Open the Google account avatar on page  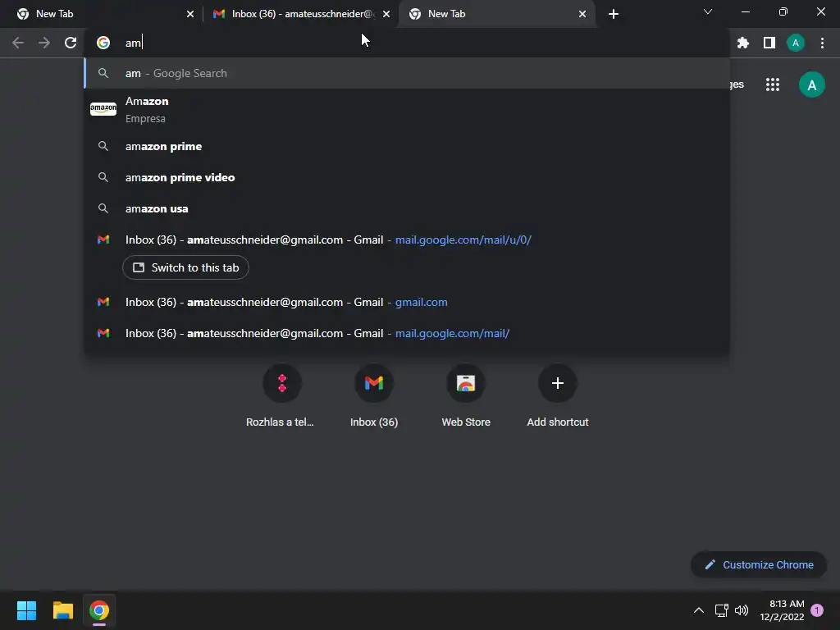coord(811,84)
